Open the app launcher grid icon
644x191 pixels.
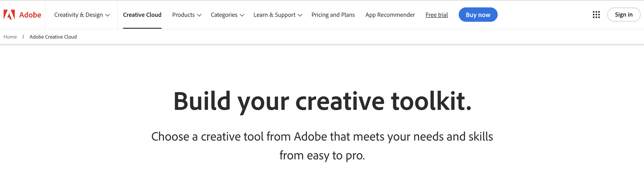tap(596, 15)
